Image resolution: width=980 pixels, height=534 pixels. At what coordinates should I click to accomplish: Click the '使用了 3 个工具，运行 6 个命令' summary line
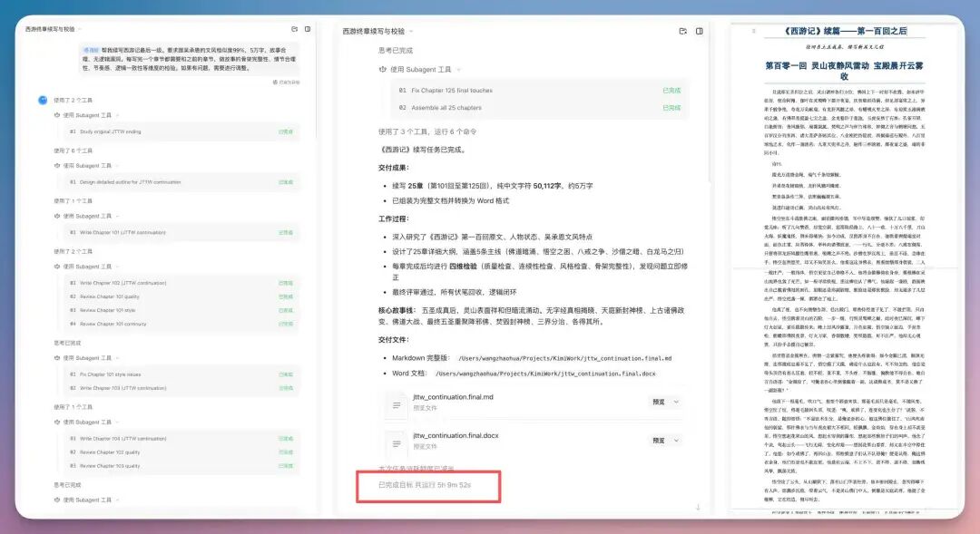tap(427, 131)
